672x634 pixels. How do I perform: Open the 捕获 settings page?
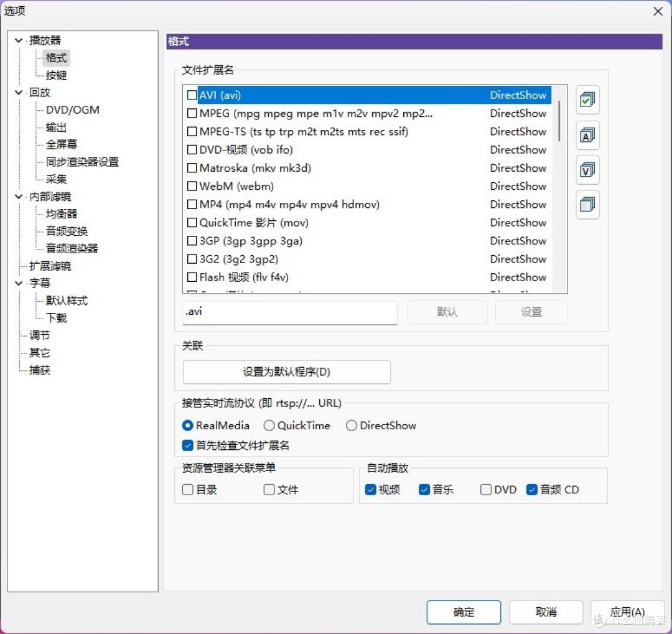coord(39,370)
